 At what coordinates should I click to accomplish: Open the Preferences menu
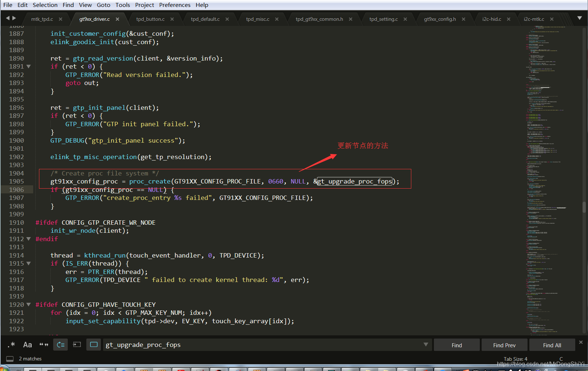coord(175,5)
